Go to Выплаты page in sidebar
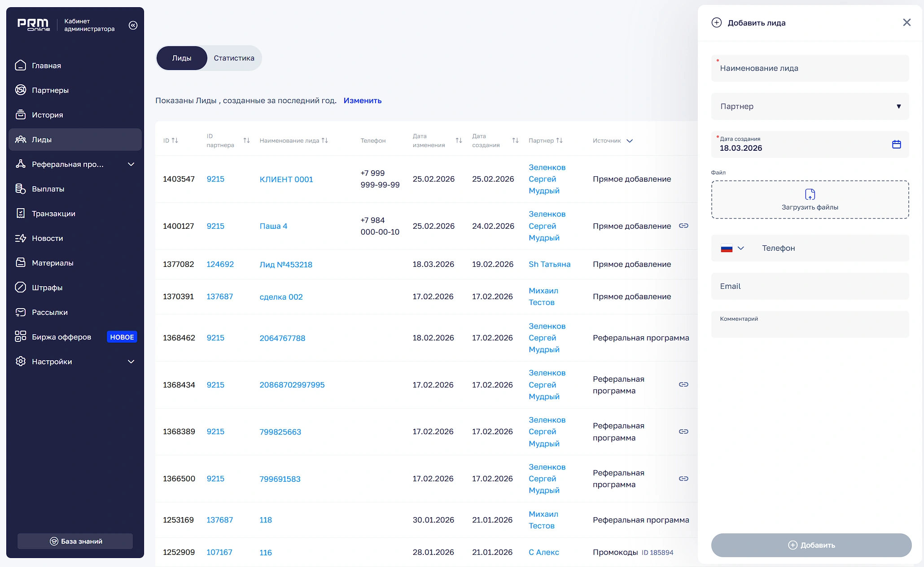This screenshot has width=924, height=567. [x=48, y=189]
